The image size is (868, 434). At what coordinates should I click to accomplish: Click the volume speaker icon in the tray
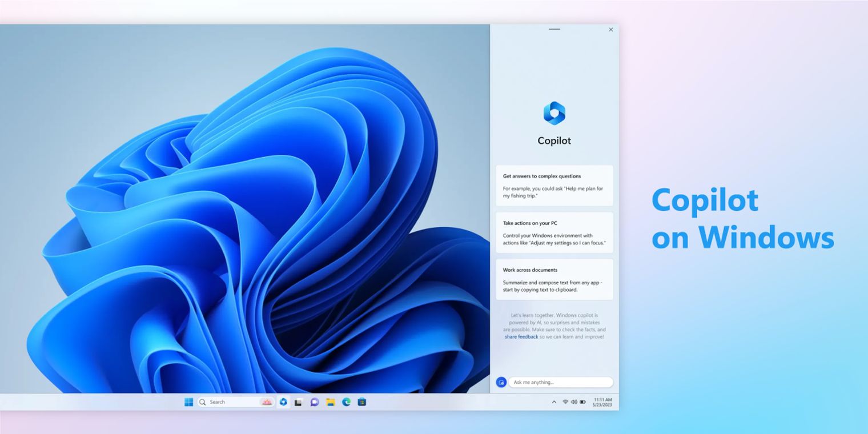click(574, 402)
